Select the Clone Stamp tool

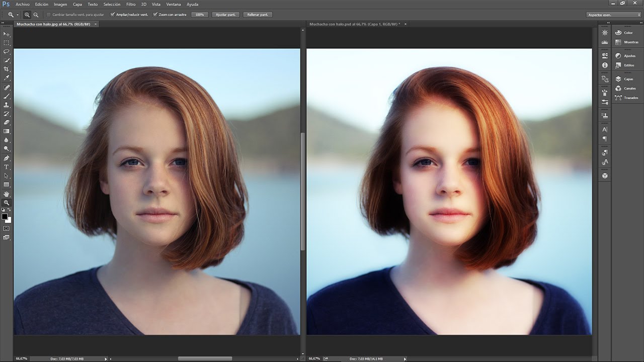point(7,105)
